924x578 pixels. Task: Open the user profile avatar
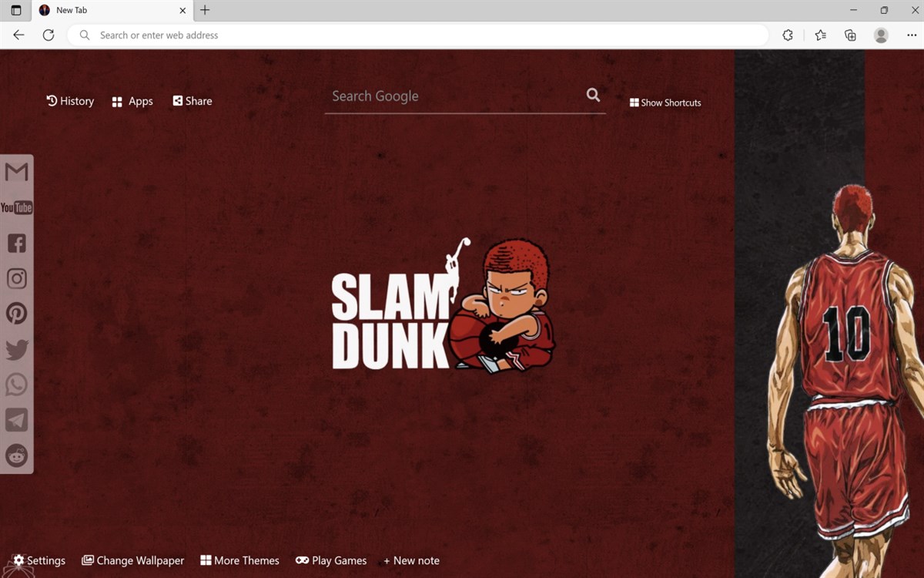tap(881, 35)
